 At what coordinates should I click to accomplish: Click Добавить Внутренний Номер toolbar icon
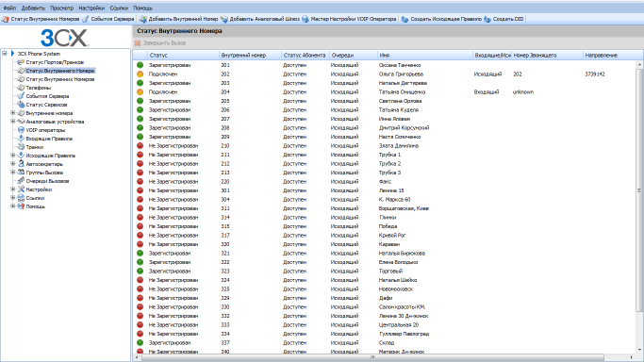pyautogui.click(x=143, y=19)
